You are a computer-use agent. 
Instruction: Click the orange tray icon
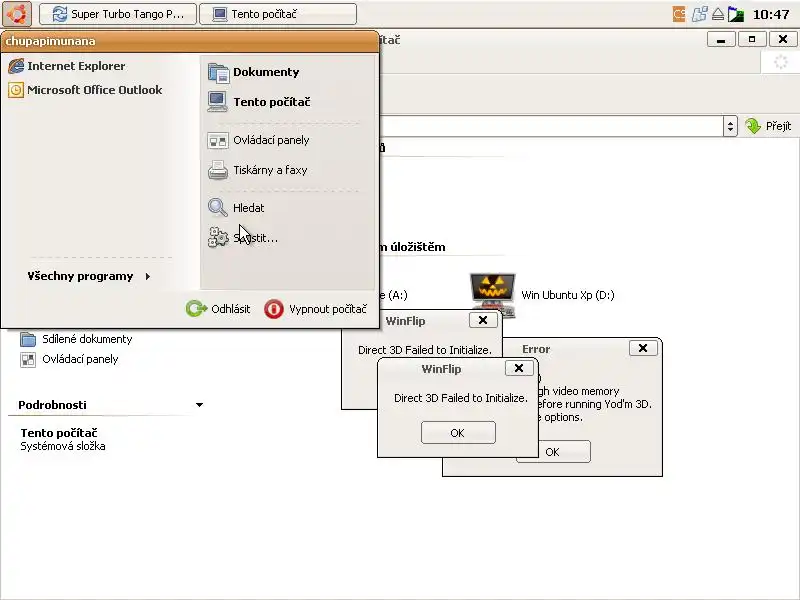pyautogui.click(x=679, y=14)
